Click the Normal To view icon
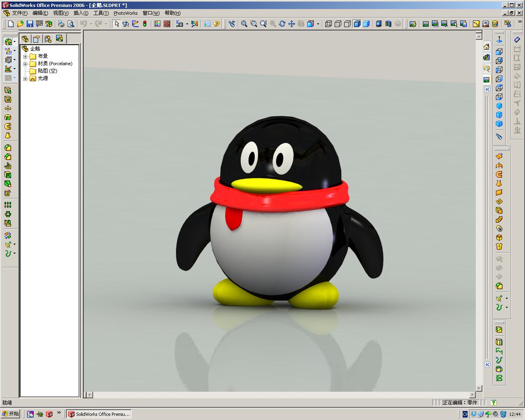The image size is (525, 420). click(499, 40)
